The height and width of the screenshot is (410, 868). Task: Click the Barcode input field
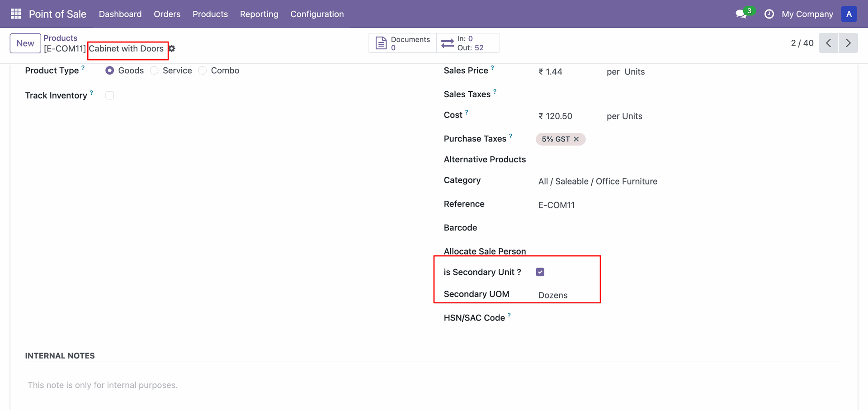[588, 228]
